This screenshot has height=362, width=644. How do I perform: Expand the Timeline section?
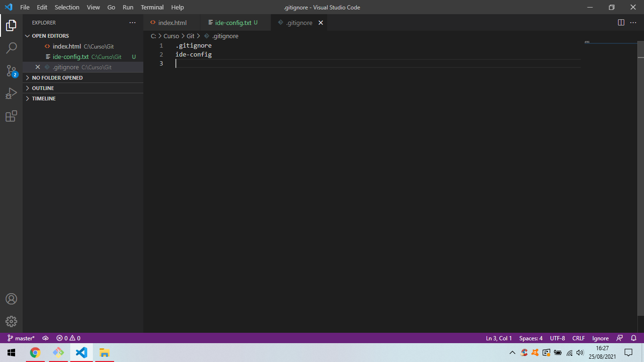coord(83,99)
